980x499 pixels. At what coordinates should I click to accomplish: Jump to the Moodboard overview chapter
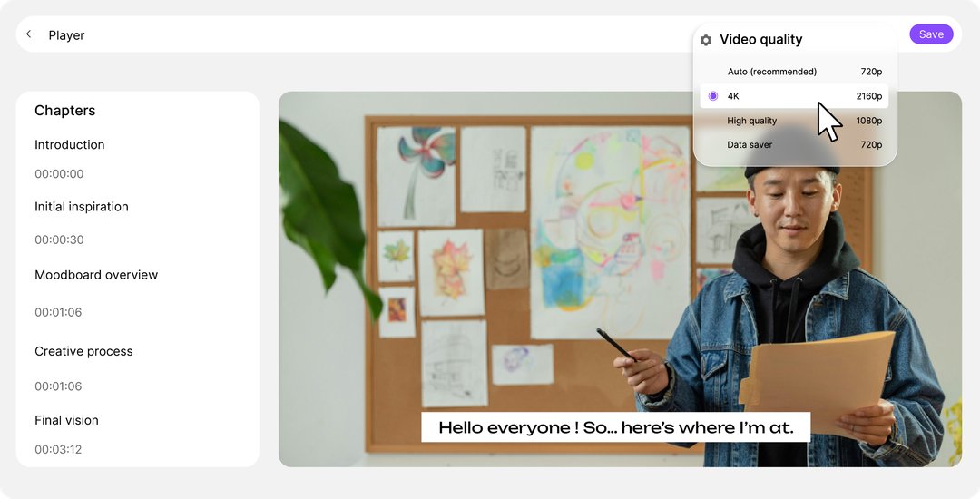tap(96, 275)
